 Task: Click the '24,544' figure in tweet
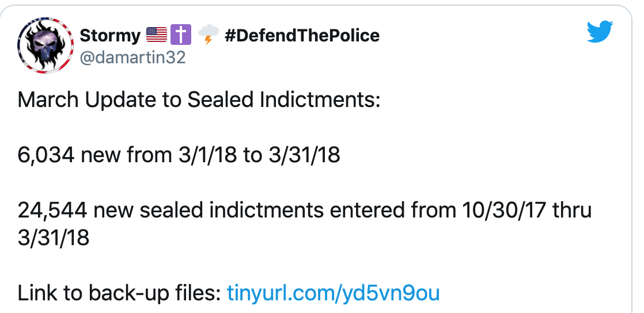click(52, 211)
